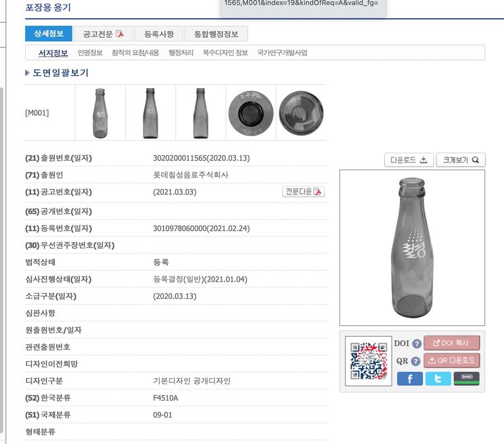Screen dimensions: 504x444
Task: Go to 행정처리 section
Action: pos(181,52)
